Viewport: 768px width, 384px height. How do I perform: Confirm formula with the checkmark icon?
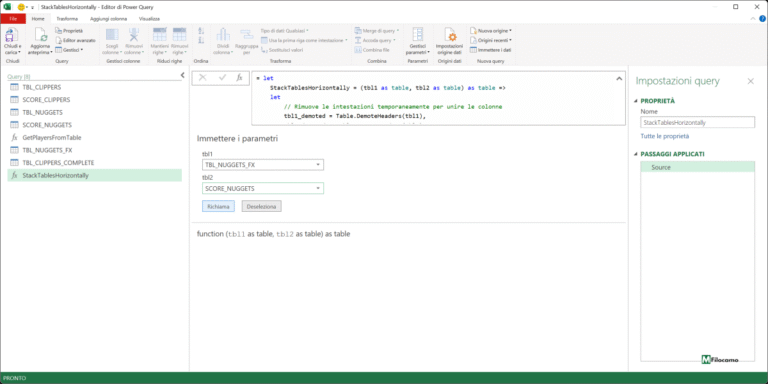point(222,77)
